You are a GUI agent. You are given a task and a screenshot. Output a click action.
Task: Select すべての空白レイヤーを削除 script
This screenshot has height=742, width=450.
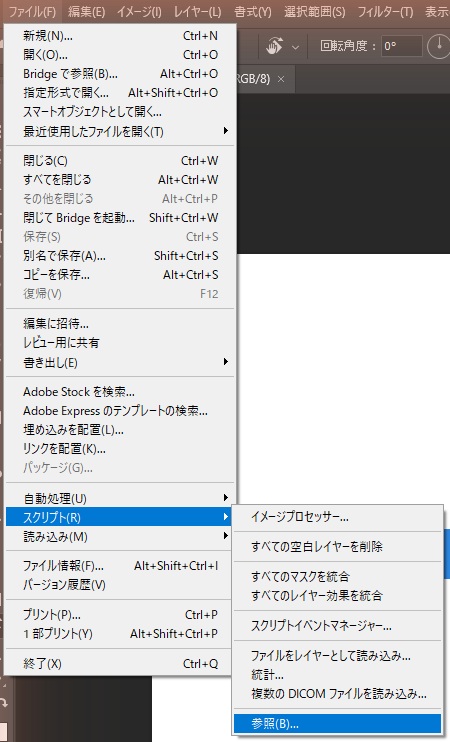click(x=338, y=547)
